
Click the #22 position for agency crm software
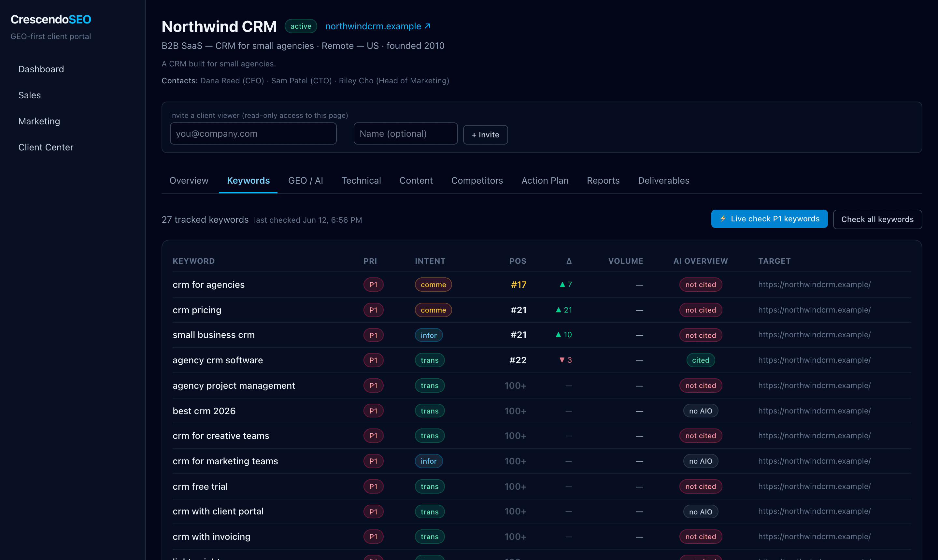point(518,360)
